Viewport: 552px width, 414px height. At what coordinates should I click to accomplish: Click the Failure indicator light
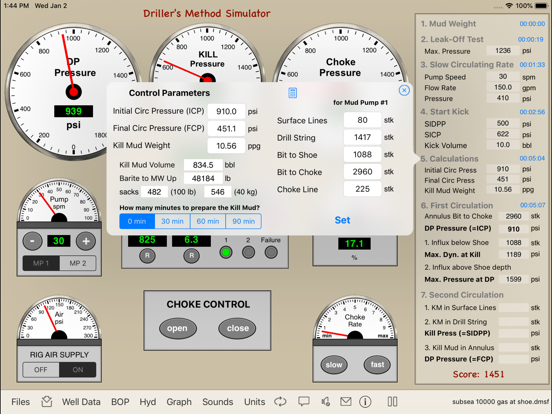pos(271,252)
